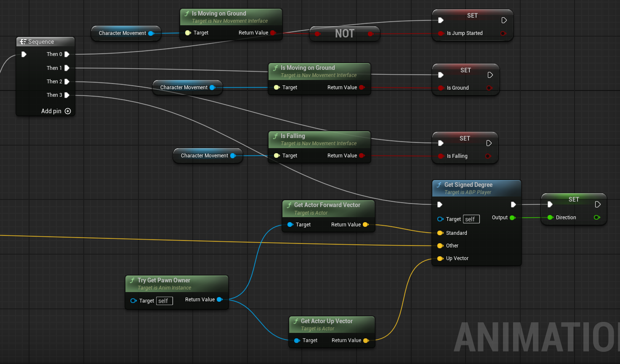The height and width of the screenshot is (364, 620).
Task: Click the Other vector input pin
Action: coord(440,246)
